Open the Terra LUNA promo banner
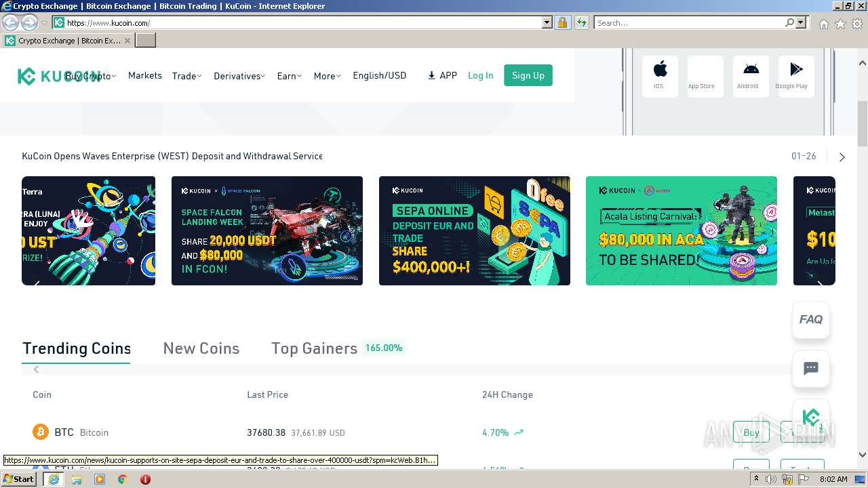Viewport: 868px width, 488px height. coord(88,231)
